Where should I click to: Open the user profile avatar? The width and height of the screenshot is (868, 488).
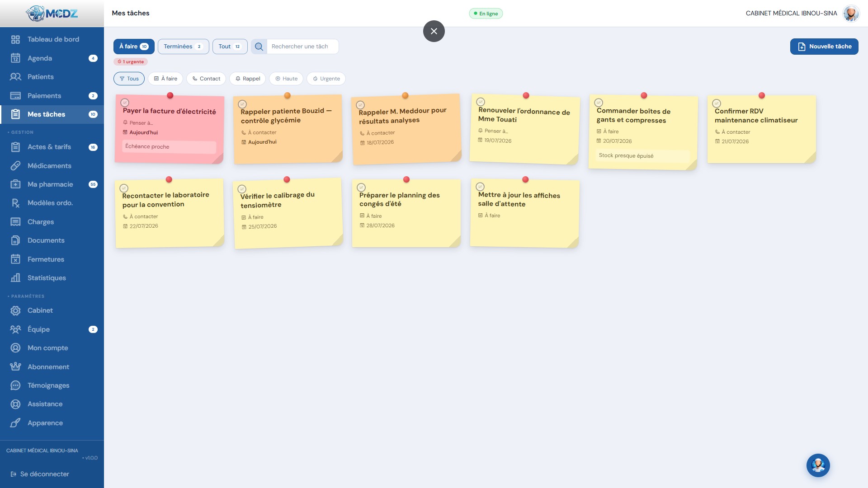851,13
